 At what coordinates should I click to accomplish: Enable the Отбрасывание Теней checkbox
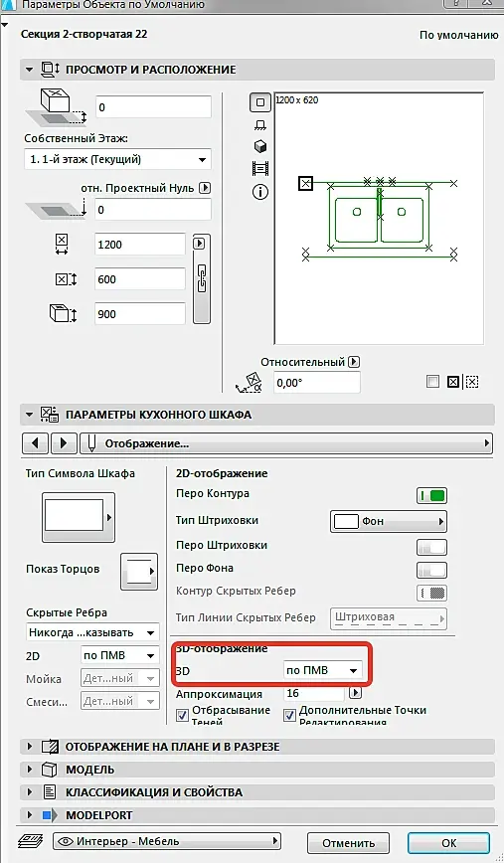182,715
